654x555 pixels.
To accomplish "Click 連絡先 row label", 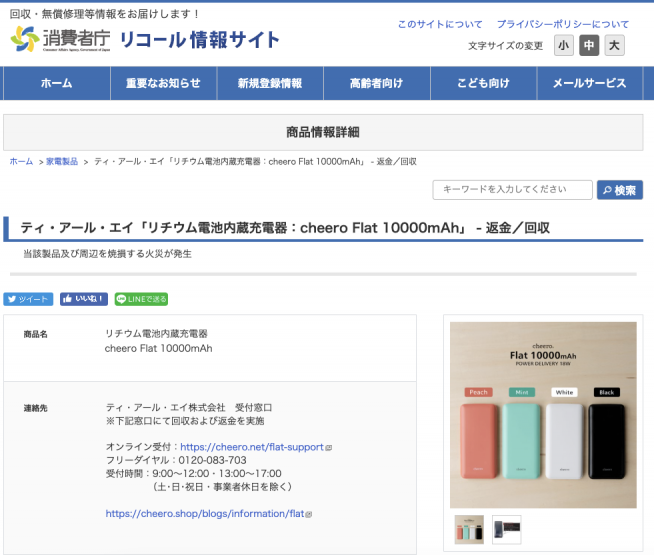I will coord(35,408).
